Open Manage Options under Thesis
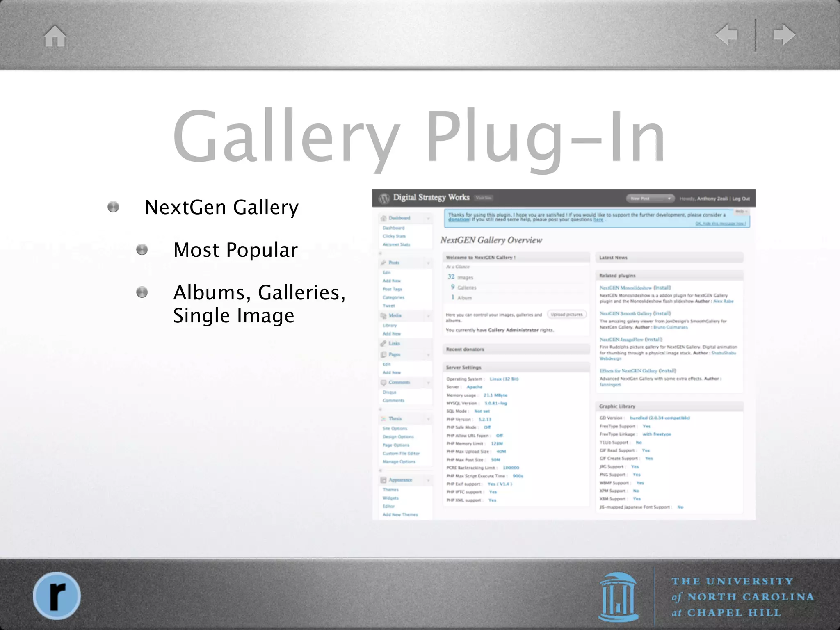The image size is (840, 630). tap(399, 461)
